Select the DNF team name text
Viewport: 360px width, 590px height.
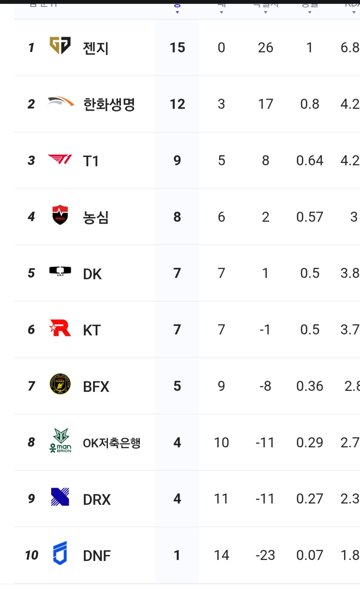(97, 555)
